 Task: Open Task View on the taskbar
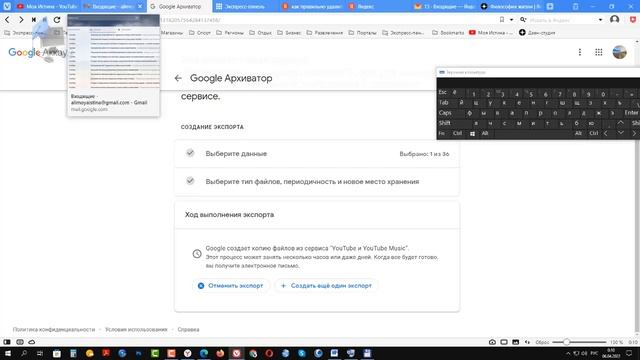pyautogui.click(x=40, y=353)
